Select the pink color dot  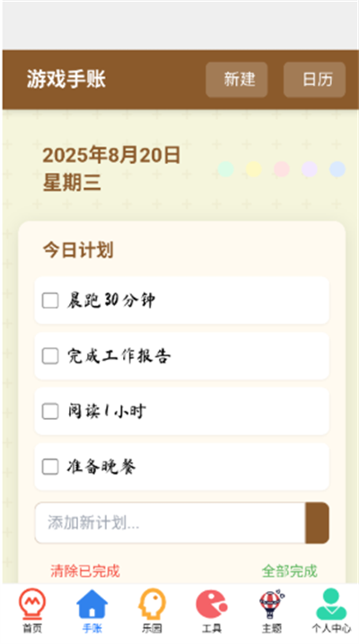click(282, 169)
